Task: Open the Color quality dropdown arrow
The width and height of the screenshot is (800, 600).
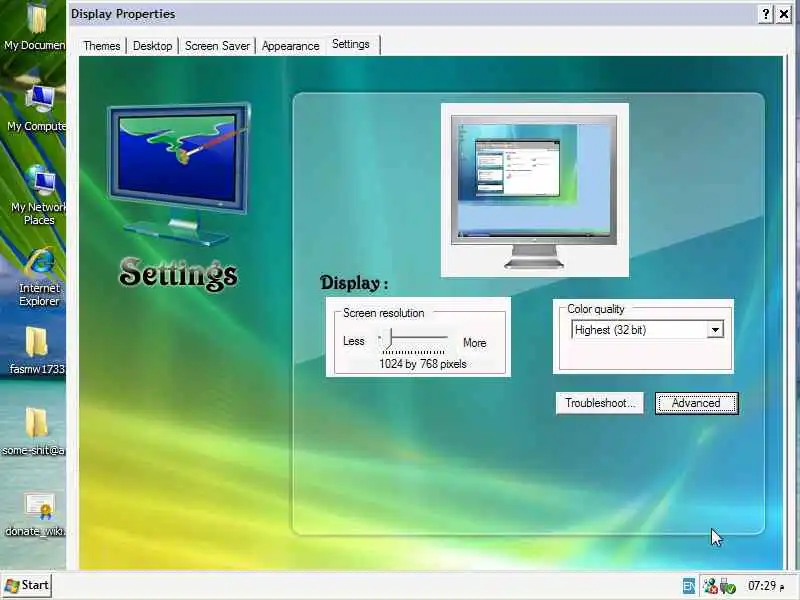Action: click(715, 330)
